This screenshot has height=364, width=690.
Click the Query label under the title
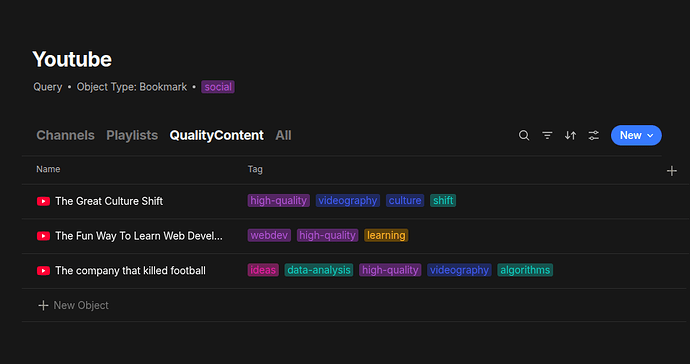(48, 87)
